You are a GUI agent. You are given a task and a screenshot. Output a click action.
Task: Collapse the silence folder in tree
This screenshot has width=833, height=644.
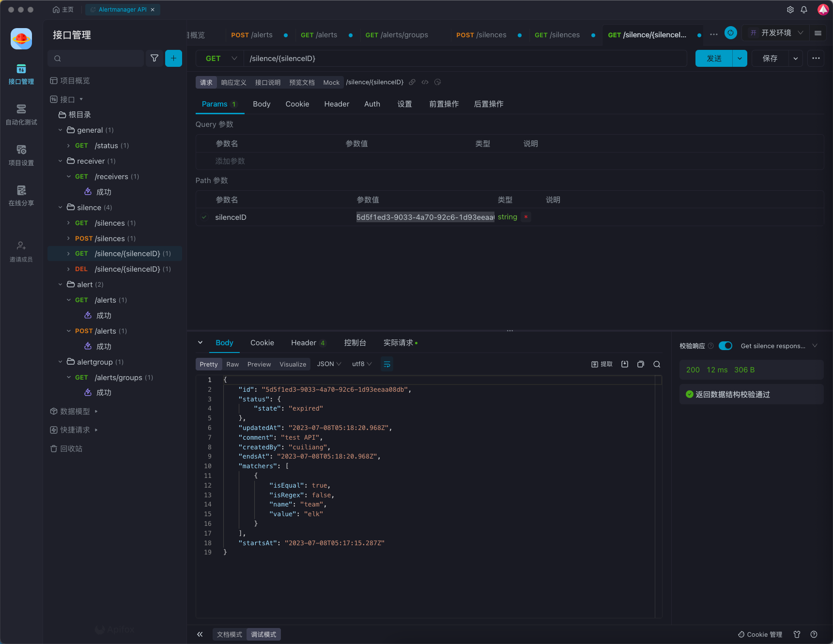(61, 208)
